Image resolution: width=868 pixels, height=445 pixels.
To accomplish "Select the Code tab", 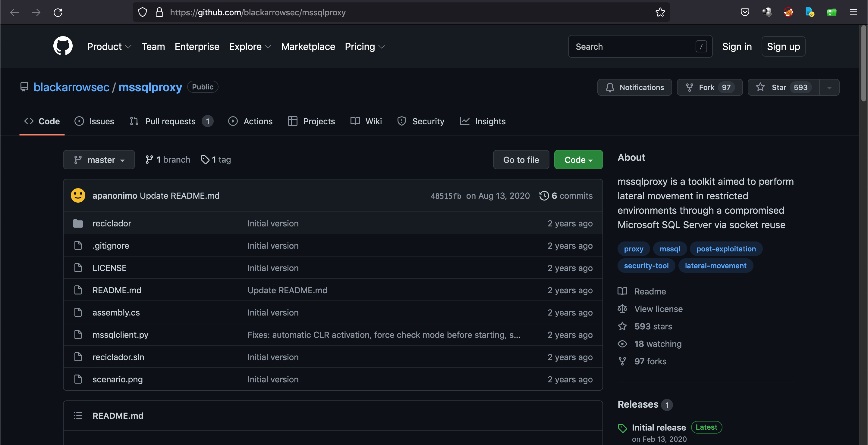I will [42, 121].
